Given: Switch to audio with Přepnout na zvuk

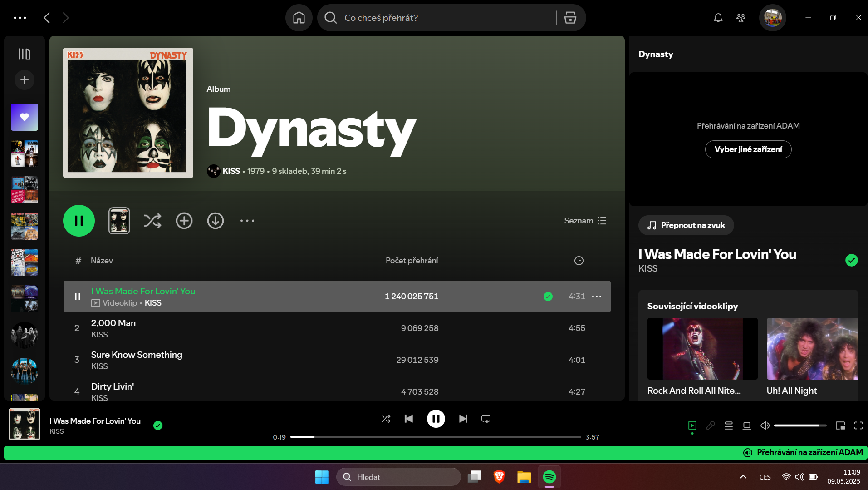Looking at the screenshot, I should tap(686, 225).
